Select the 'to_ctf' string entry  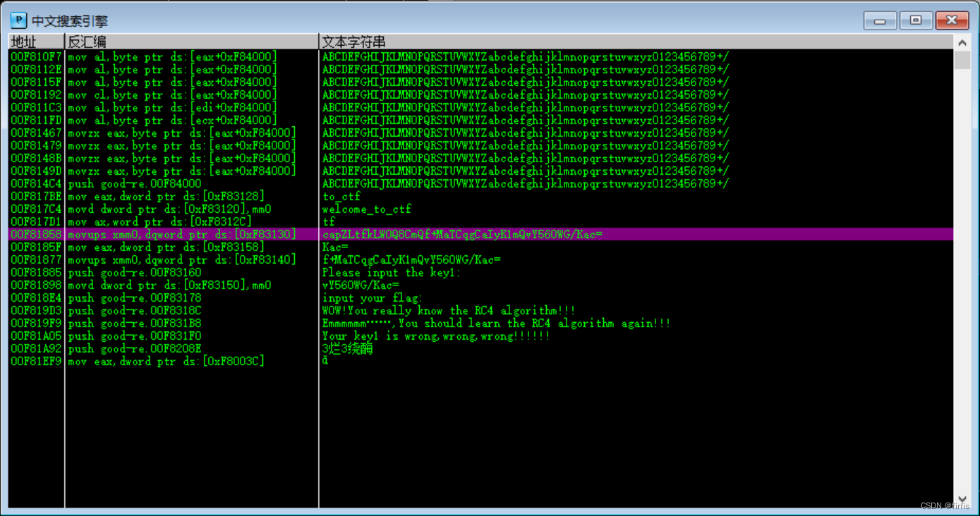[x=341, y=196]
